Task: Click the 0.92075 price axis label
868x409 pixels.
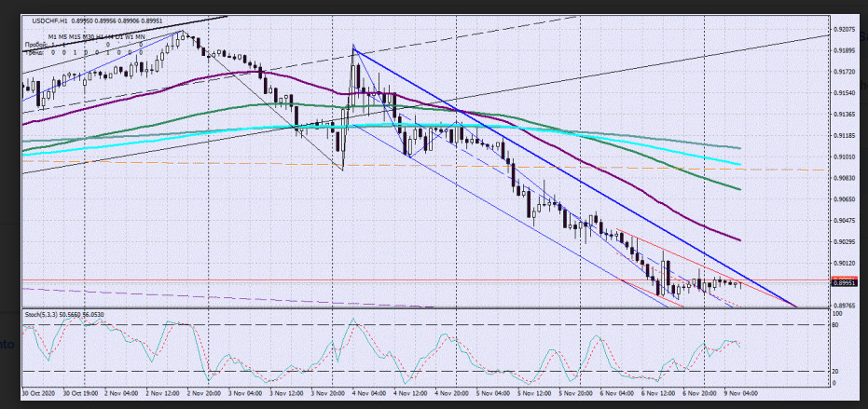Action: pyautogui.click(x=846, y=30)
